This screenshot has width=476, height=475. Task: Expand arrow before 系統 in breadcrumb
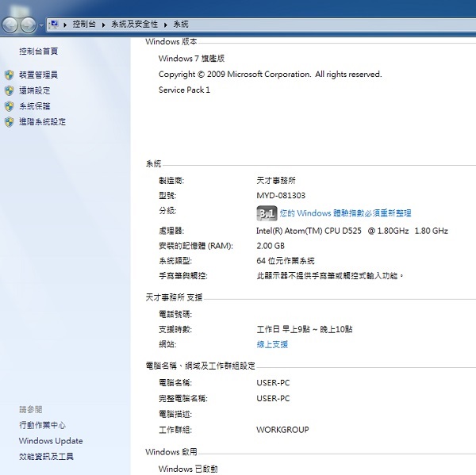tap(166, 25)
